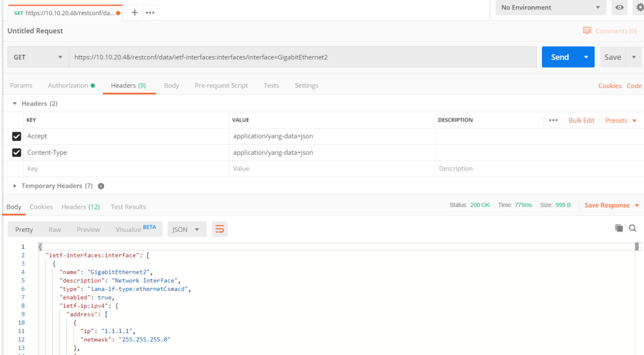This screenshot has height=355, width=644.
Task: Click the plus icon to open new tab
Action: pyautogui.click(x=135, y=13)
